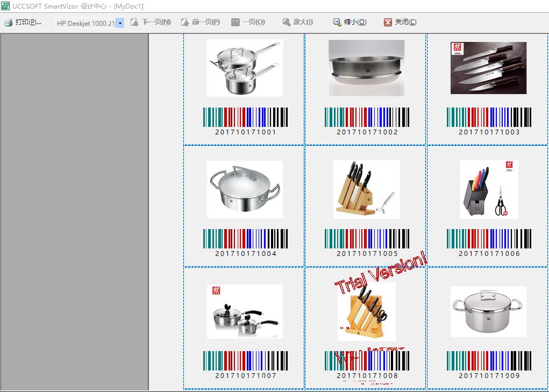Screen dimensions: 549x392
Task: Select the colorful knife block with scissors image
Action: click(488, 189)
